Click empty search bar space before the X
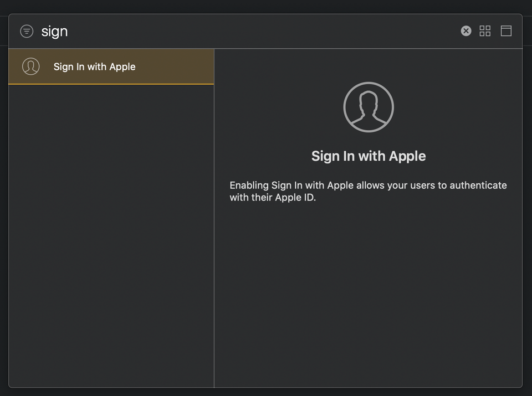 332,31
